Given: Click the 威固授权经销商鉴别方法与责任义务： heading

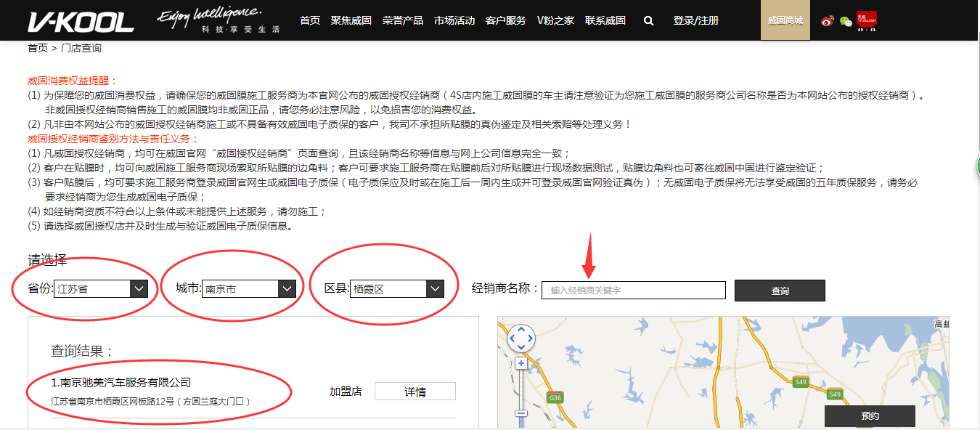Looking at the screenshot, I should 113,139.
